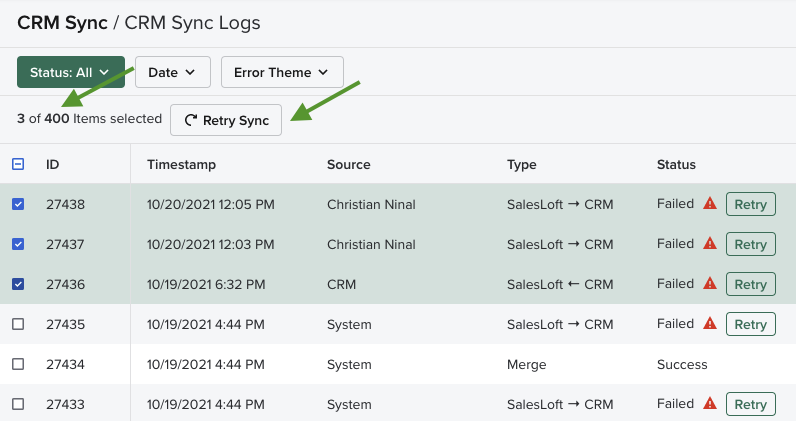796x421 pixels.
Task: Toggle the select-all checkbox in header
Action: pyautogui.click(x=18, y=164)
